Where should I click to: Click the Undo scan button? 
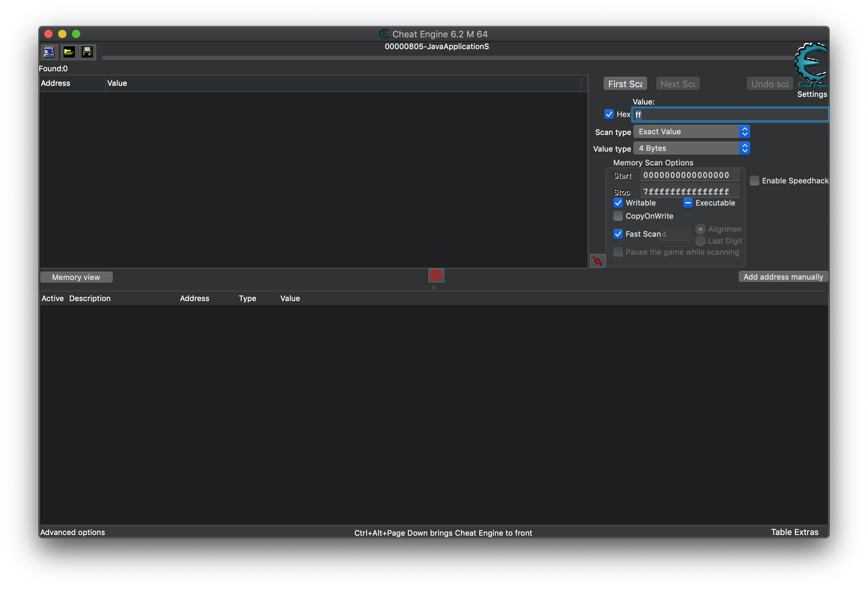point(769,84)
